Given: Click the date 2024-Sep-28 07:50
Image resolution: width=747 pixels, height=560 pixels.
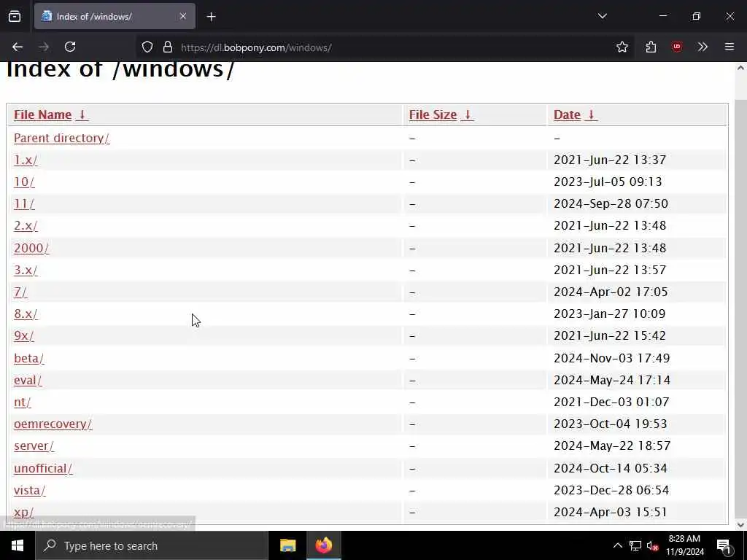Looking at the screenshot, I should tap(611, 204).
